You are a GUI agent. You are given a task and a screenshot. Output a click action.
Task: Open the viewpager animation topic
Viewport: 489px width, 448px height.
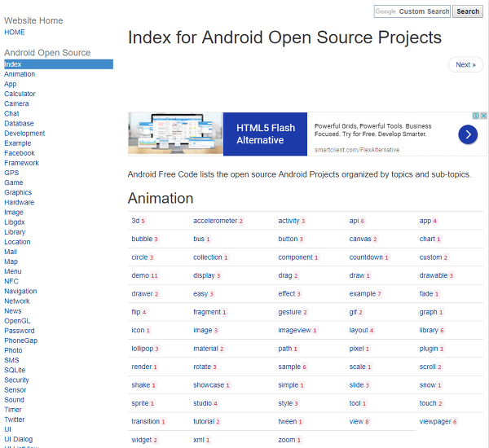[435, 421]
